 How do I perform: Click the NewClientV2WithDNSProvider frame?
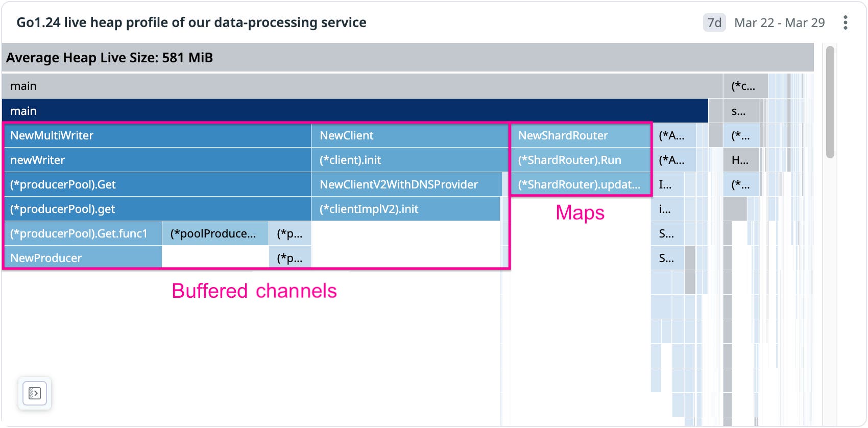406,184
